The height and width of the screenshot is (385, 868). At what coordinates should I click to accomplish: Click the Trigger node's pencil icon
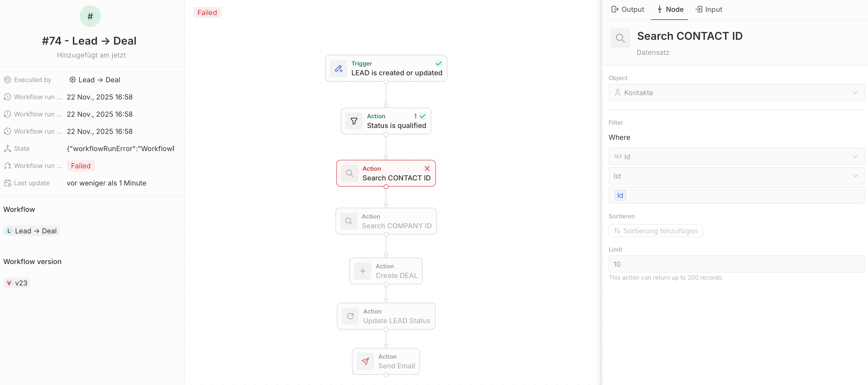click(x=338, y=68)
